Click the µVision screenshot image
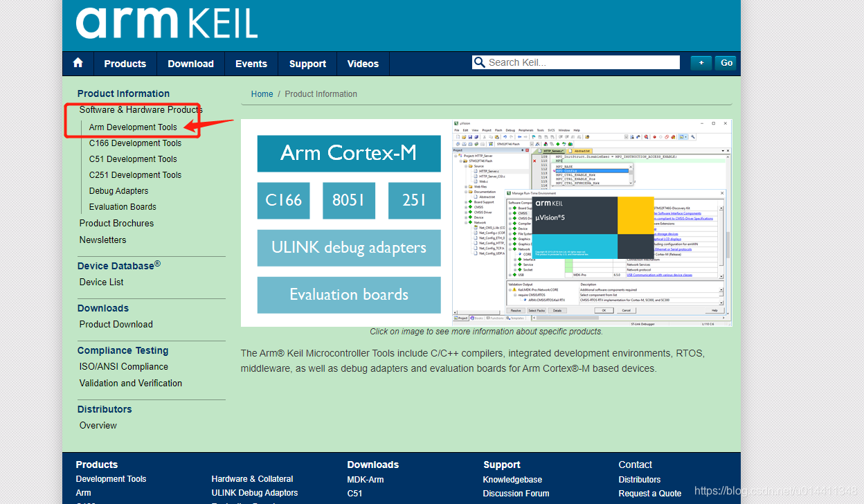This screenshot has width=864, height=504. pyautogui.click(x=592, y=223)
